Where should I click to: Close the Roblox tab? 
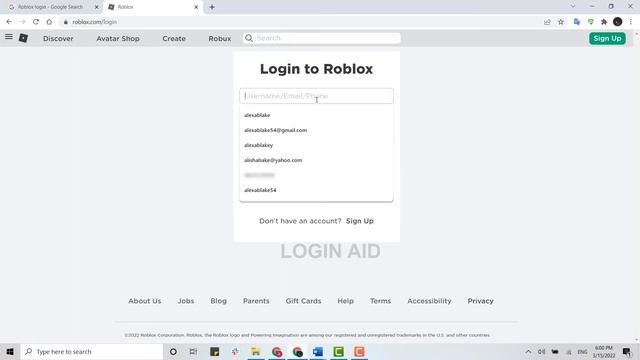[x=196, y=7]
